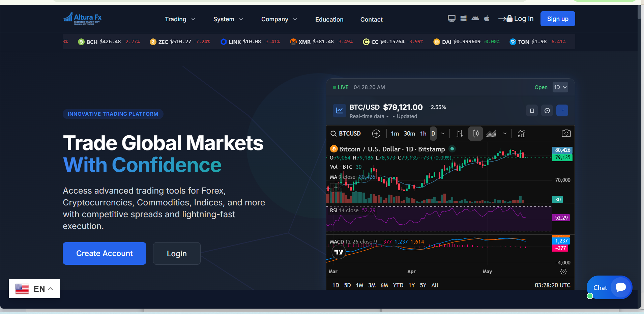This screenshot has width=644, height=314.
Task: Select the Bars chart style icon
Action: click(460, 134)
